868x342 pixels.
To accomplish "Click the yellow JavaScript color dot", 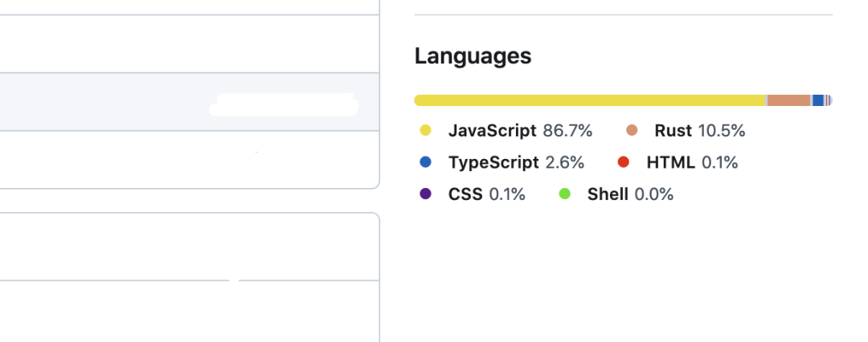I will 426,130.
